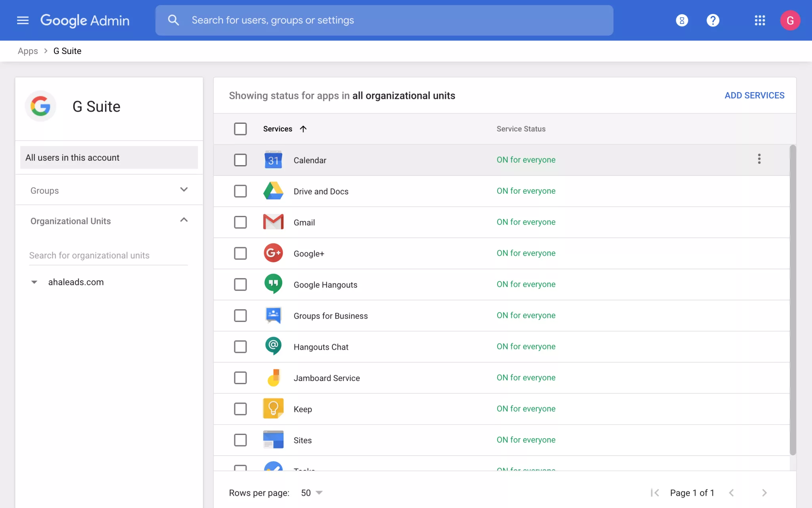Focus the Search for organizational units field
The width and height of the screenshot is (812, 508).
click(x=108, y=255)
